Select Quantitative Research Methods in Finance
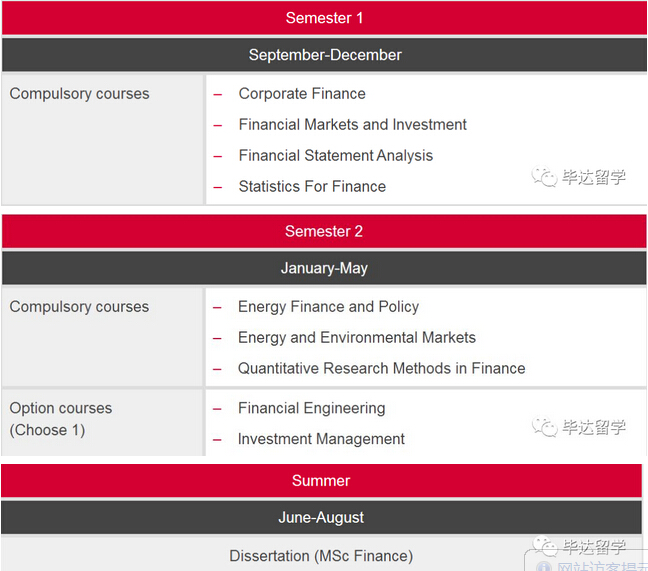Viewport: 648px width, 571px height. pyautogui.click(x=381, y=369)
